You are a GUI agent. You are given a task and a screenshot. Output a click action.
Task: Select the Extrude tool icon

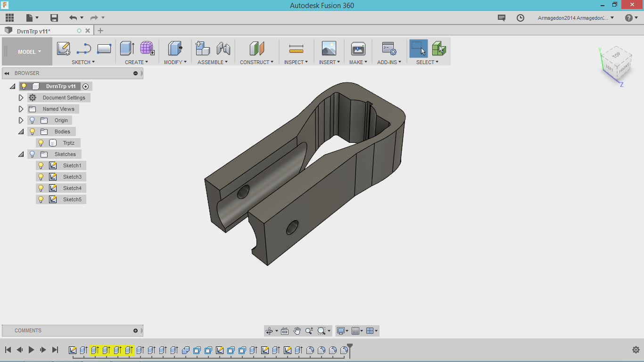pos(127,49)
